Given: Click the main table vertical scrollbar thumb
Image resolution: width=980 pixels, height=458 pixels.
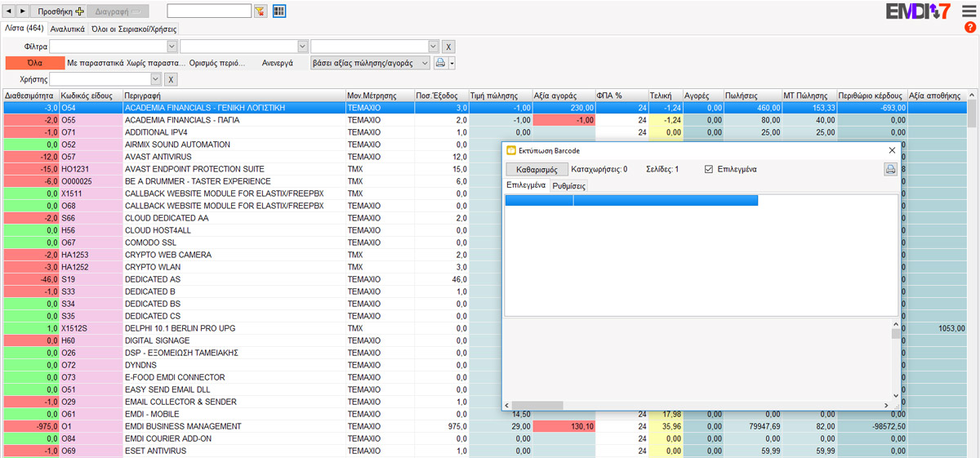Looking at the screenshot, I should coord(972,114).
